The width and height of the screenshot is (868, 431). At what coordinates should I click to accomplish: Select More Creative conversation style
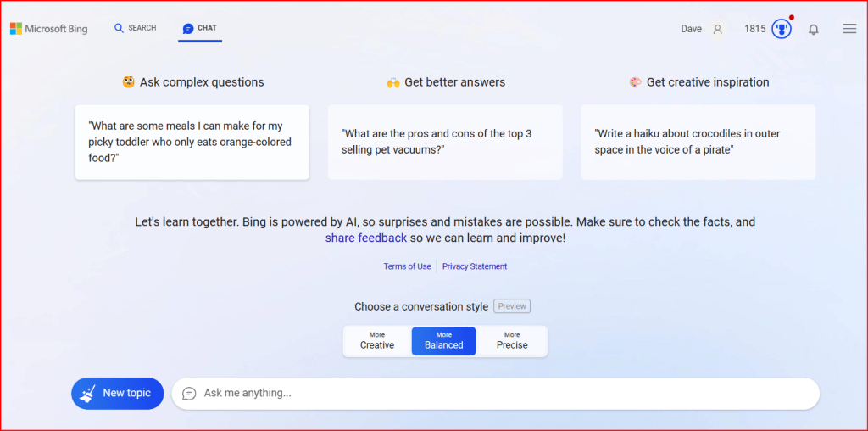tap(377, 341)
